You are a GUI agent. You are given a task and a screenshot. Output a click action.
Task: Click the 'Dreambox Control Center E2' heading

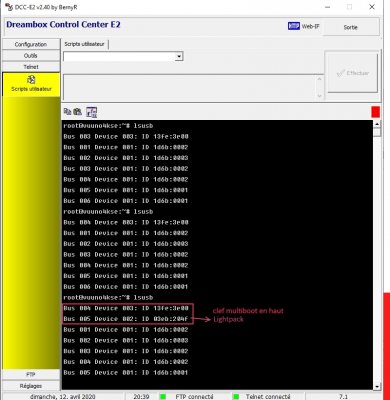coord(63,25)
